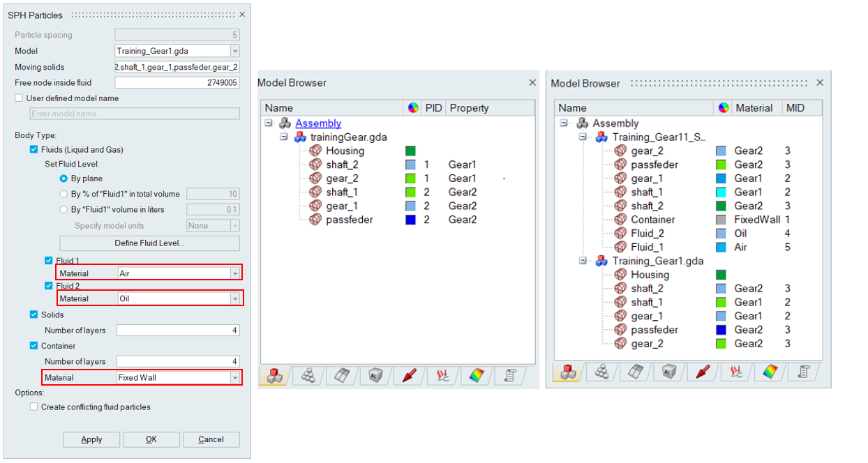Open the scroll document tab in right Model Browser
Viewport: 868px width, 463px height.
coord(803,372)
